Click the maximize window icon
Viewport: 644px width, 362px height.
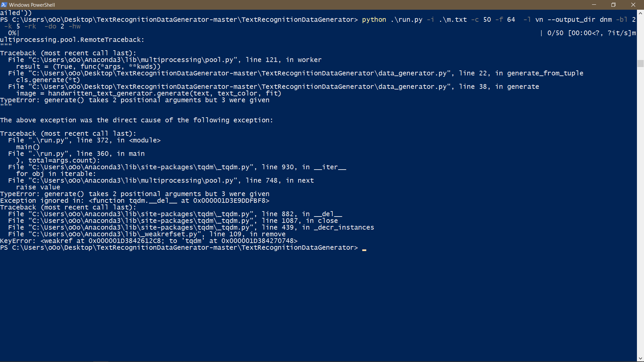tap(614, 5)
